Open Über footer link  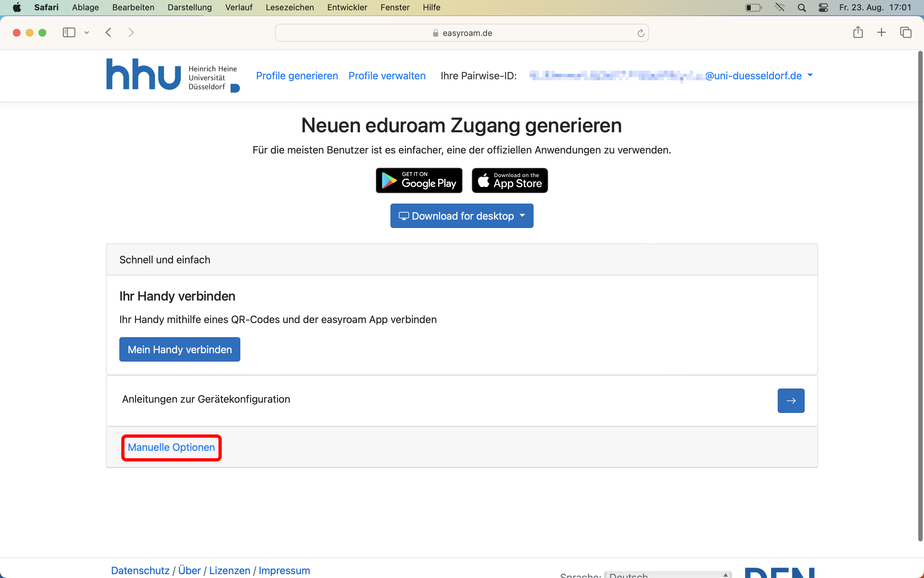point(189,570)
